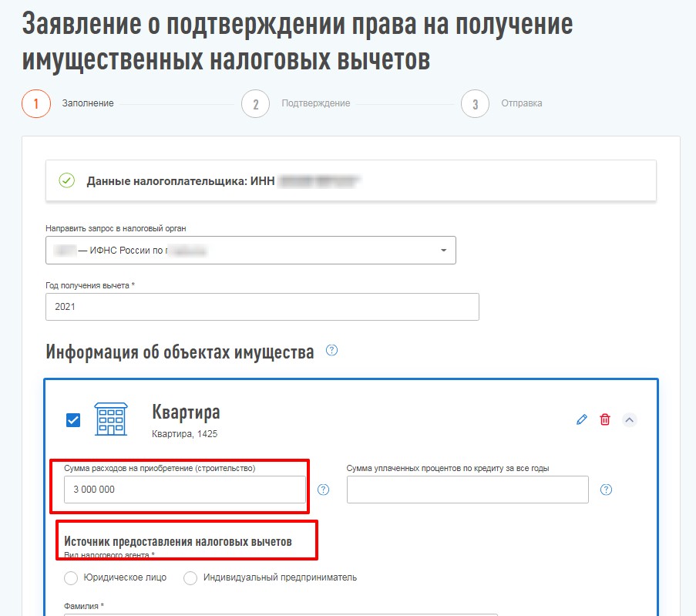The height and width of the screenshot is (616, 696).
Task: Delete the property with the trash icon
Action: [x=605, y=419]
